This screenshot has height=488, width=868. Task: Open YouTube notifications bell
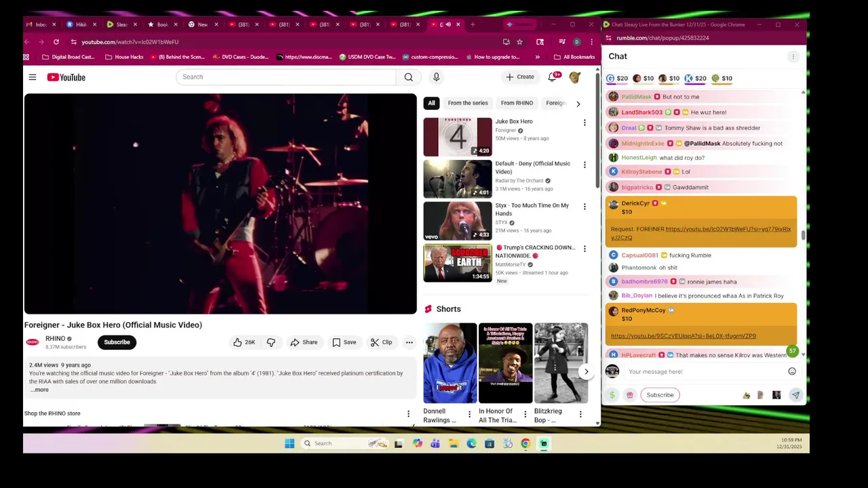pos(552,77)
